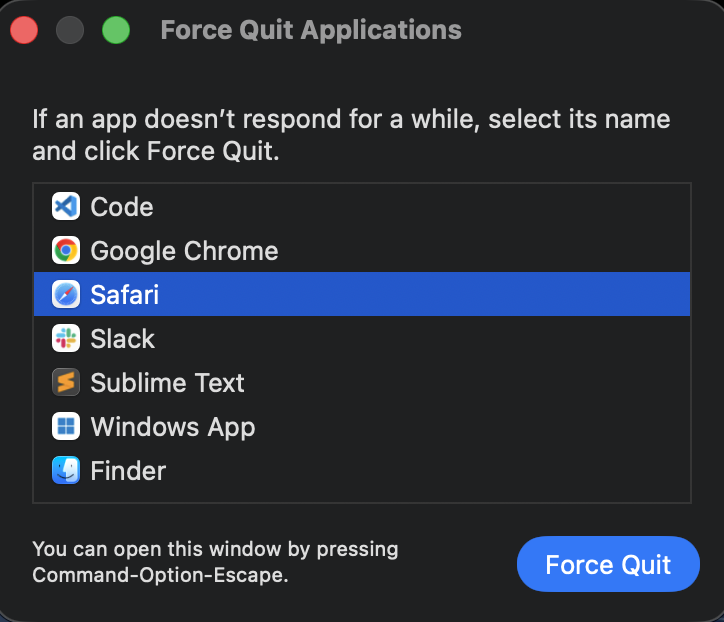
Task: Select the "Slack" app name
Action: pos(122,339)
